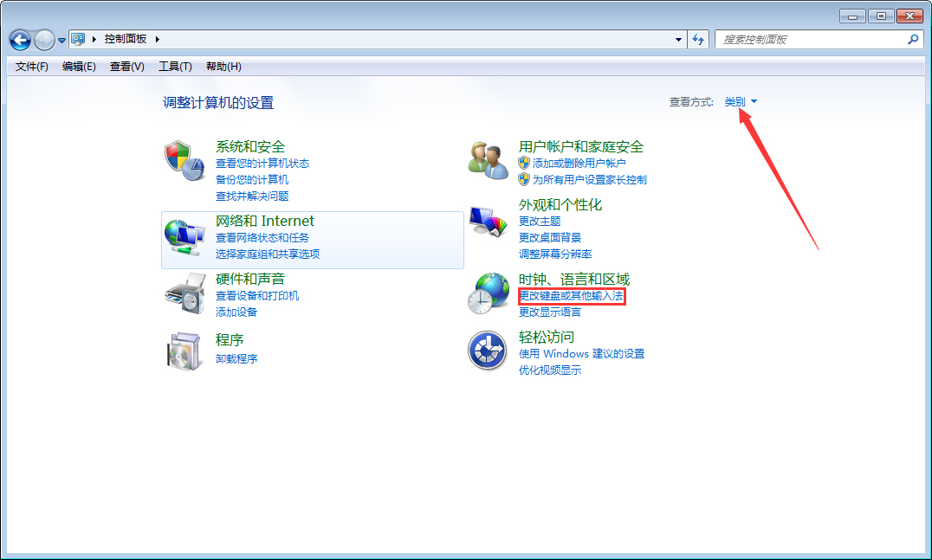Open the 工具(T) menu
The height and width of the screenshot is (560, 932).
[x=174, y=66]
